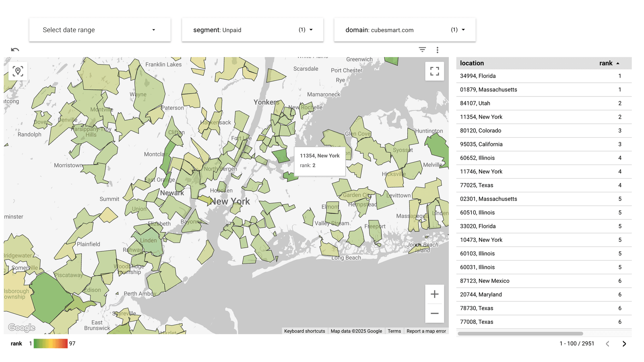
Task: Click the 1 - 100 / 2951 pagination text
Action: (577, 343)
